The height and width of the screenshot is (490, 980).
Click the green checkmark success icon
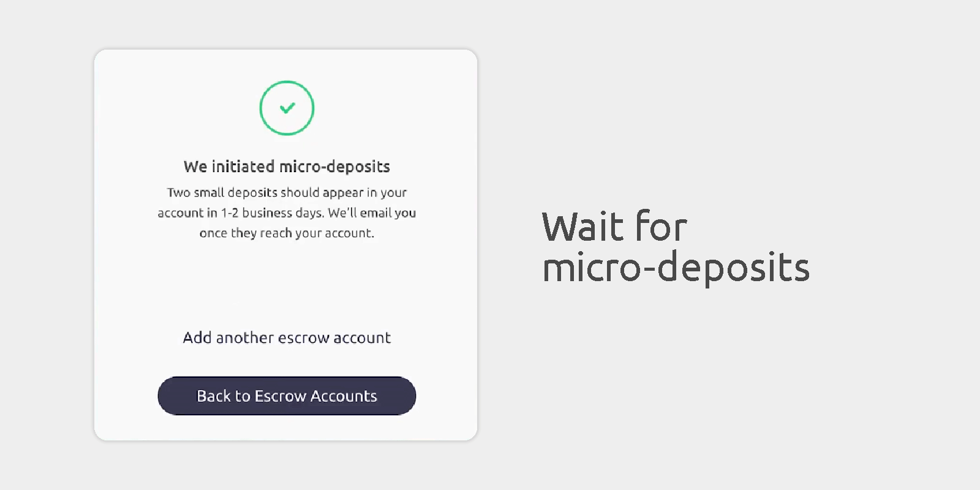(287, 108)
